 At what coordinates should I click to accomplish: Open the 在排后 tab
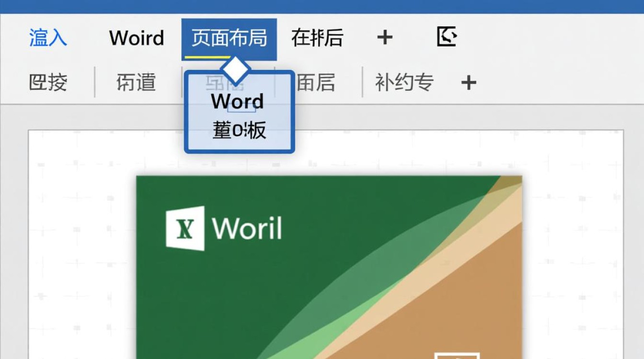click(317, 38)
